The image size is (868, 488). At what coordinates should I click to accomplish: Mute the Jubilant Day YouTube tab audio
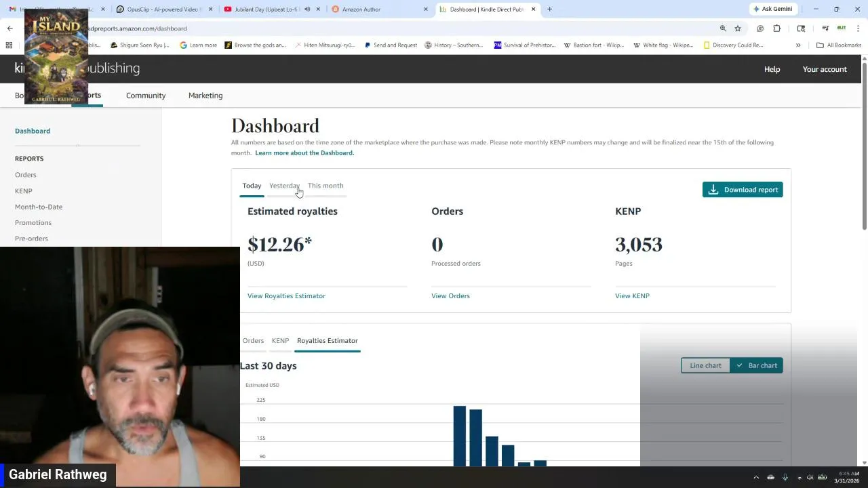(x=307, y=9)
